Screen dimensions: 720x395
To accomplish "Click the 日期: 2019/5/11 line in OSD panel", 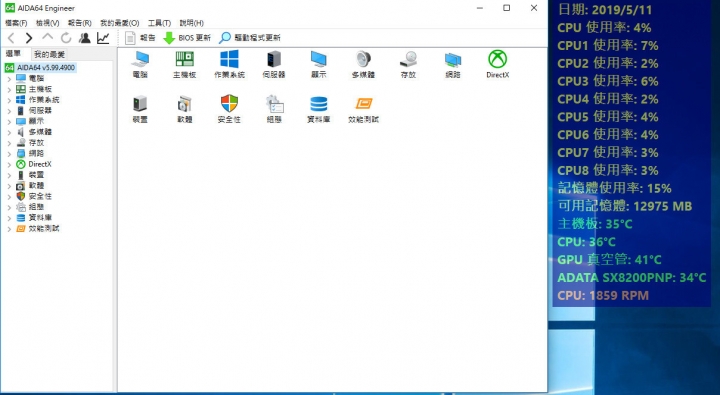I will (x=604, y=10).
